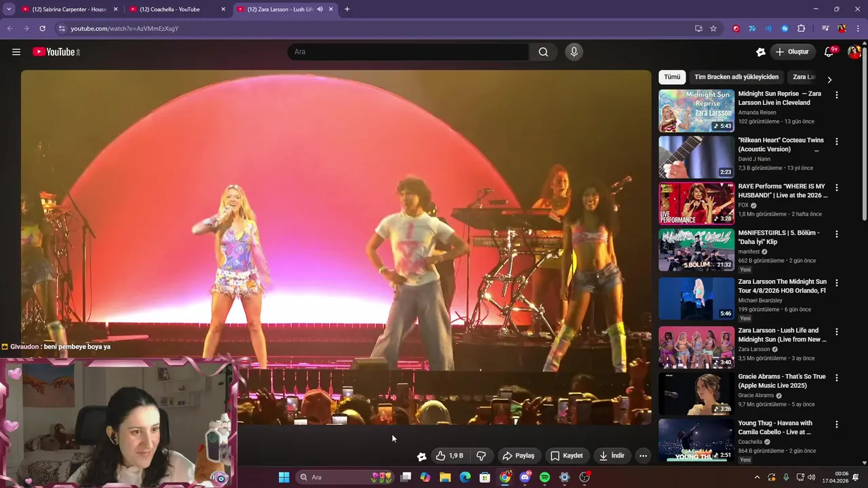Click the İndir download button

click(612, 456)
